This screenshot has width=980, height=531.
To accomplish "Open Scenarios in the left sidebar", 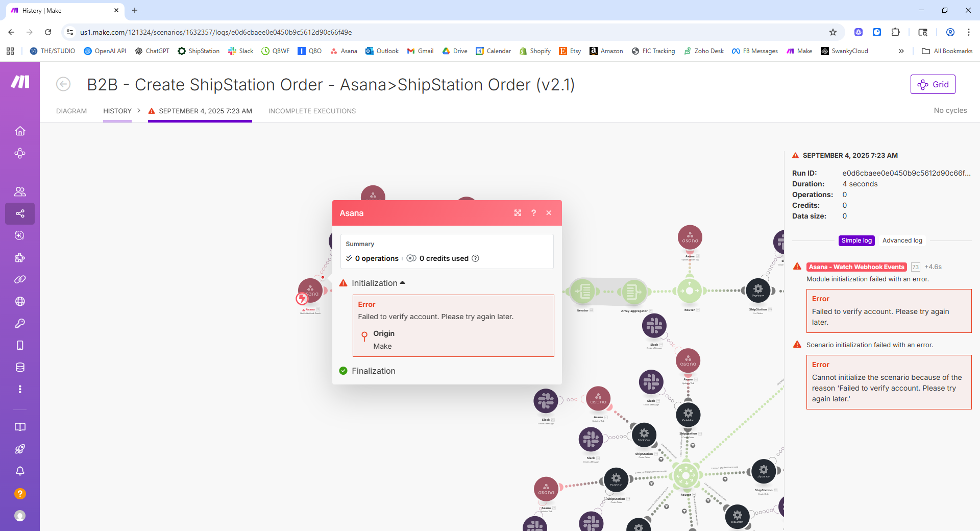I will pyautogui.click(x=20, y=213).
